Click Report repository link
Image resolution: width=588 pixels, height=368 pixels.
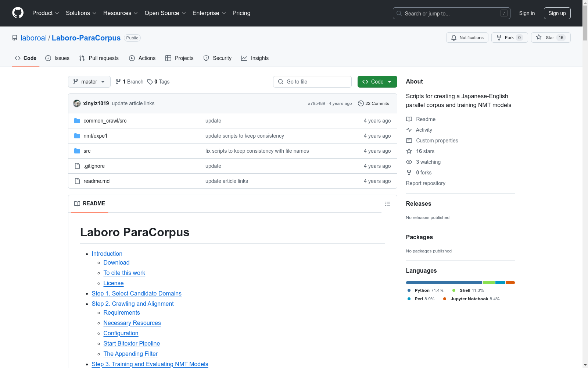point(426,183)
